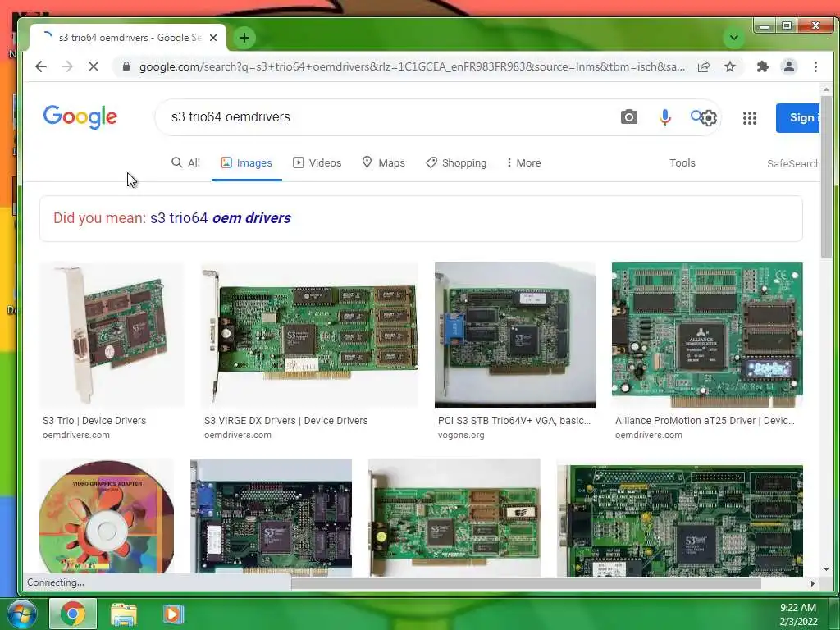
Task: Search by image using the camera icon
Action: point(629,116)
